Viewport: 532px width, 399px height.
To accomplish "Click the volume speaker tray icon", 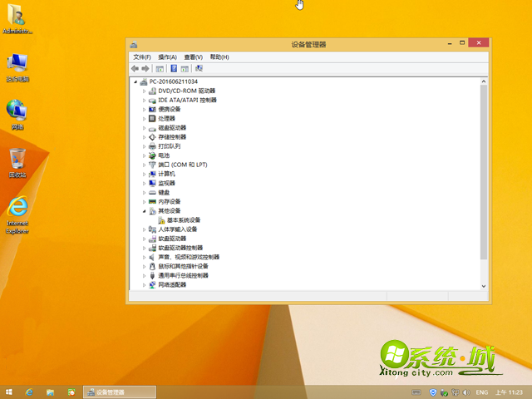I will pyautogui.click(x=466, y=392).
